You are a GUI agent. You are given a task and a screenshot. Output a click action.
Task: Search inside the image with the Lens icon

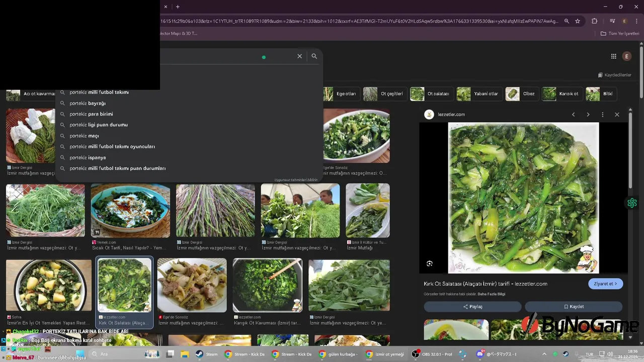tap(429, 263)
